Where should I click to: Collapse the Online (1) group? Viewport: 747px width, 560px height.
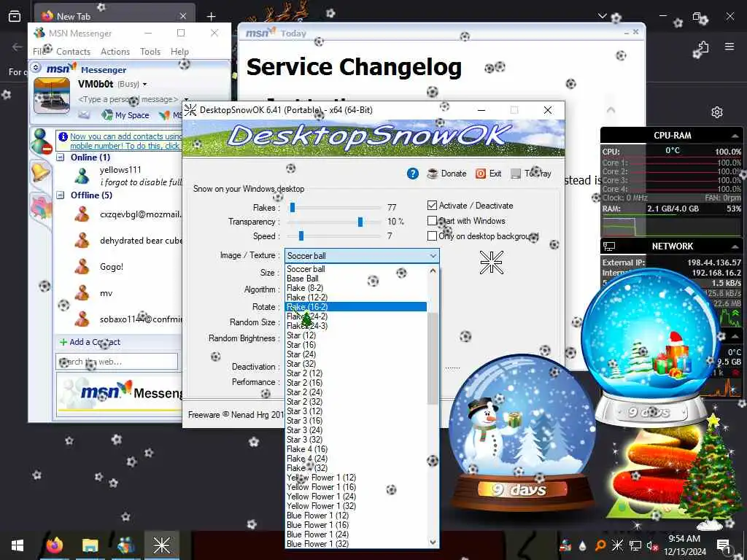point(61,157)
